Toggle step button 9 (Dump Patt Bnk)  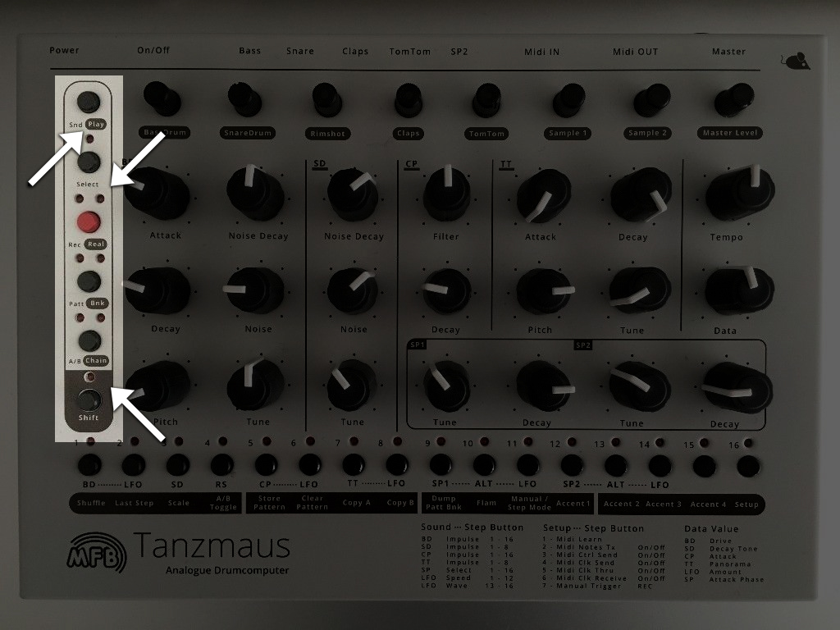[x=441, y=465]
